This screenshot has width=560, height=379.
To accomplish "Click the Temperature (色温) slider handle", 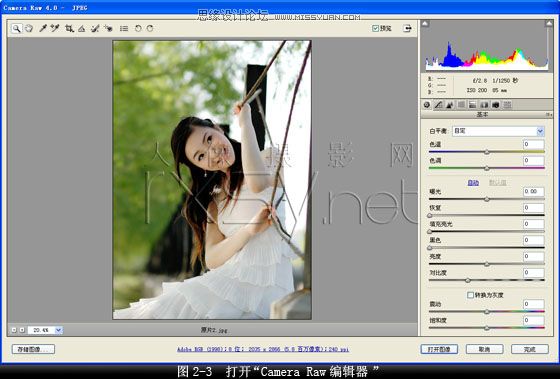I will [487, 152].
